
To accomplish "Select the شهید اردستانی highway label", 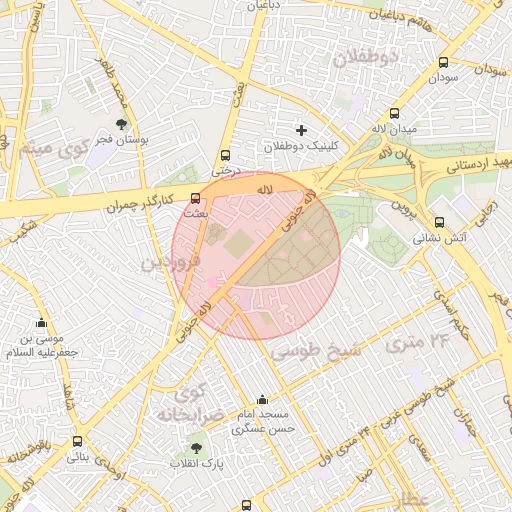I will (x=479, y=164).
